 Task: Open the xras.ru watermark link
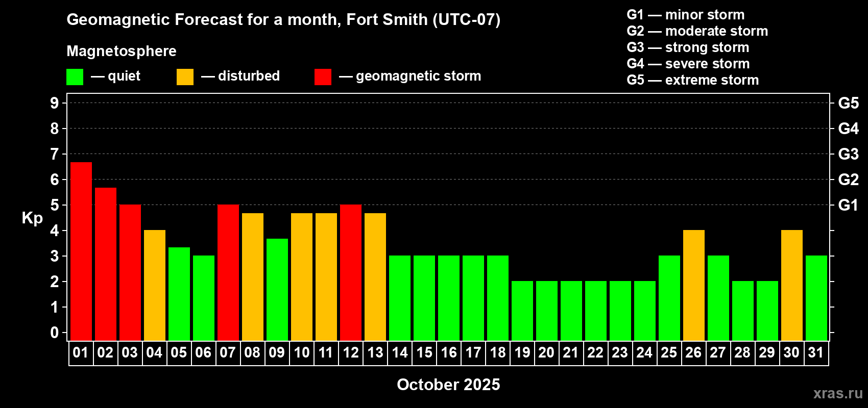click(x=838, y=393)
